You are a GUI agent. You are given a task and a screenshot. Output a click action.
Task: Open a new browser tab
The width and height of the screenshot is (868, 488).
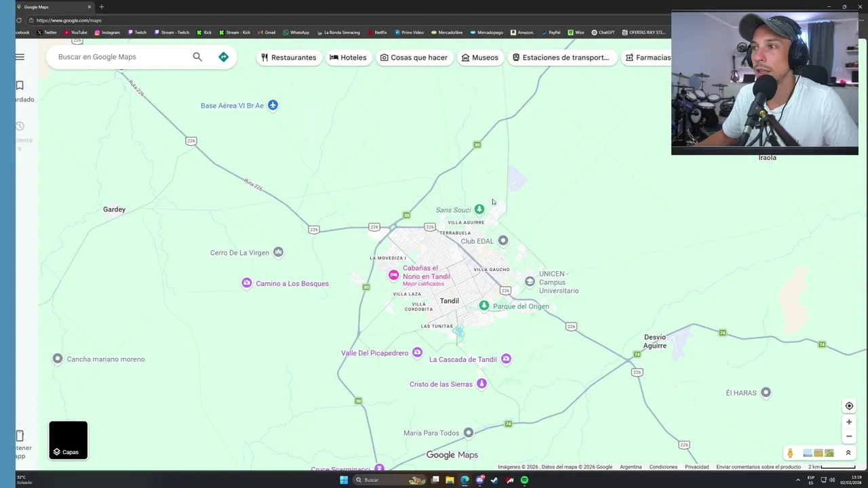[x=101, y=7]
